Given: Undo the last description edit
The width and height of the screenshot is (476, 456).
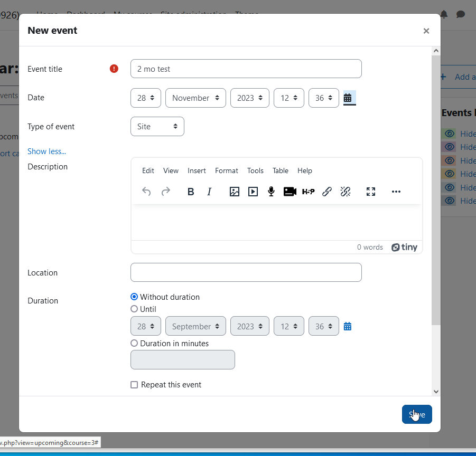Looking at the screenshot, I should (146, 192).
